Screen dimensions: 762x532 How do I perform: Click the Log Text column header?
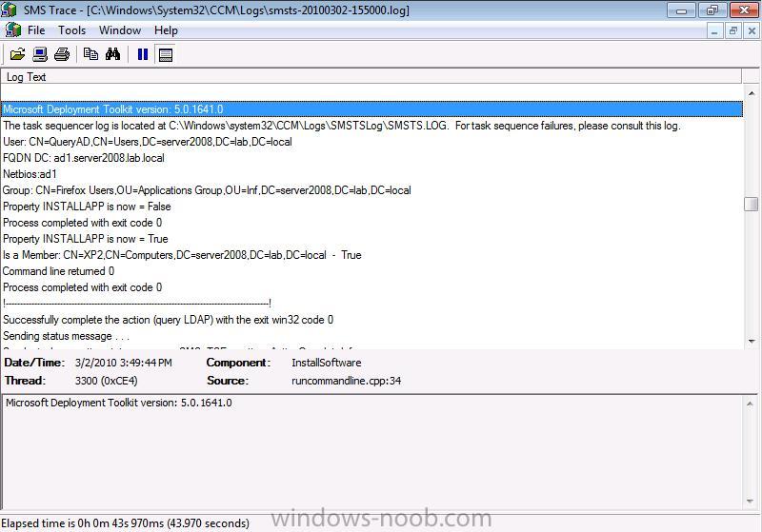tap(371, 77)
